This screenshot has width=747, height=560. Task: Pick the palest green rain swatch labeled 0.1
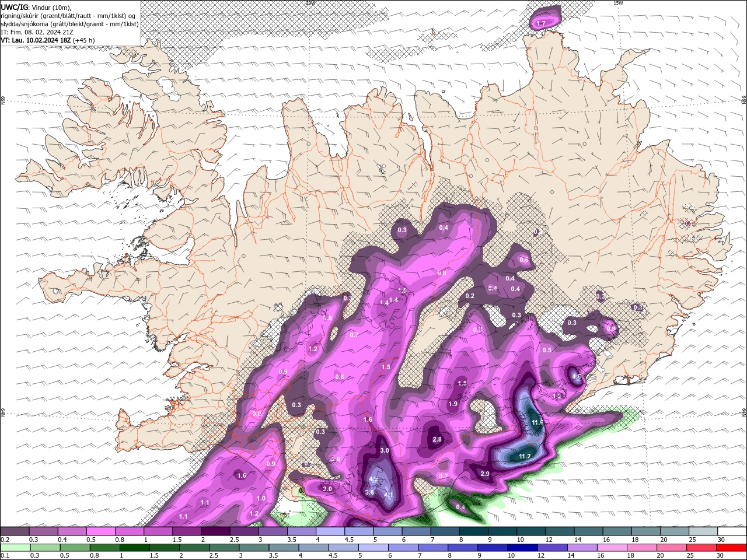[15, 548]
